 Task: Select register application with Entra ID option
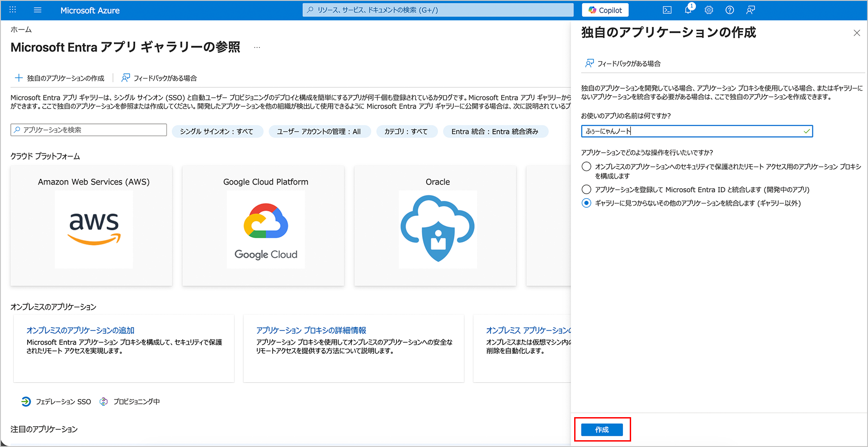point(586,190)
